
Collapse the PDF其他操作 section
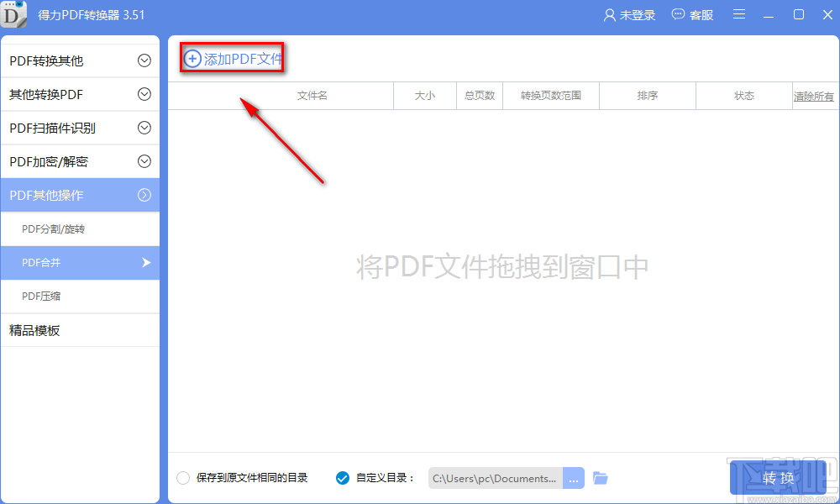(80, 196)
